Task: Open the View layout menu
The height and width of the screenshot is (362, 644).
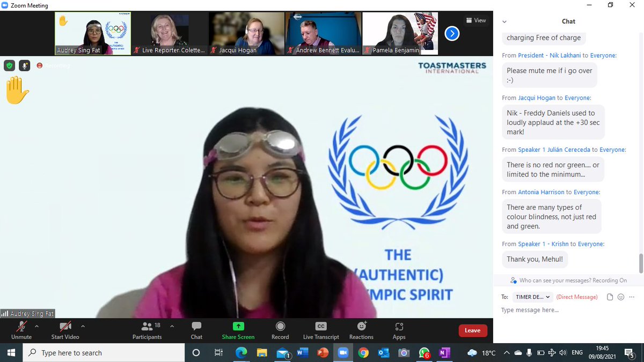Action: tap(476, 20)
